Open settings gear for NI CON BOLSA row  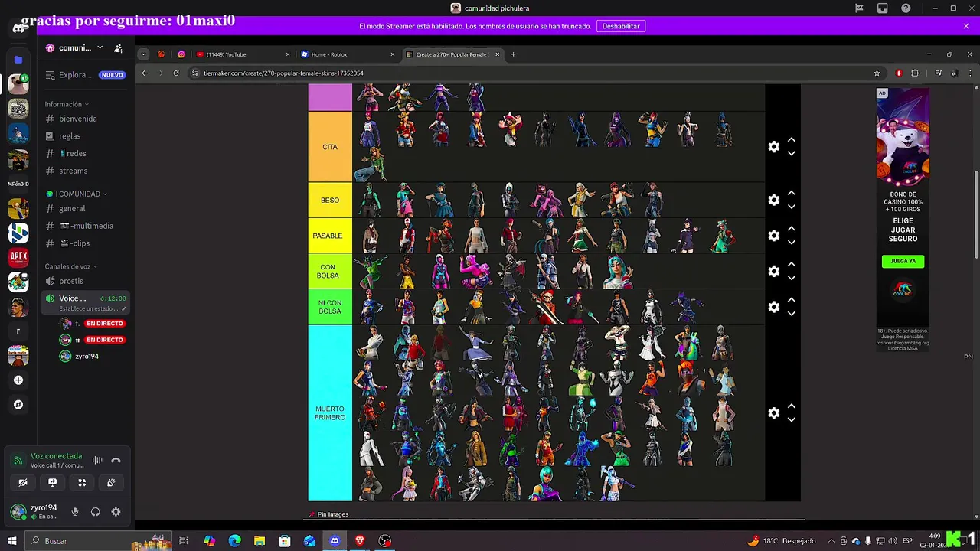pyautogui.click(x=774, y=307)
